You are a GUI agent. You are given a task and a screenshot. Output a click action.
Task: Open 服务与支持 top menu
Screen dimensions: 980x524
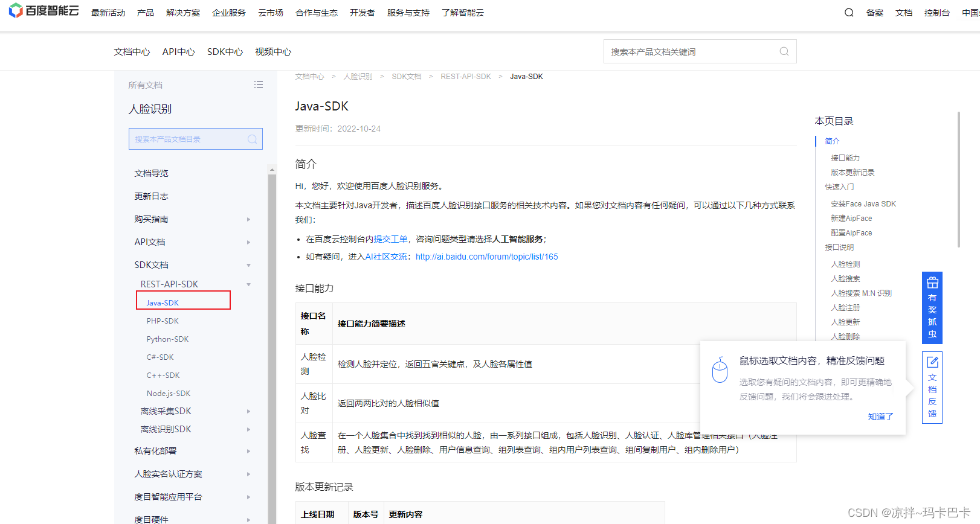pyautogui.click(x=408, y=13)
